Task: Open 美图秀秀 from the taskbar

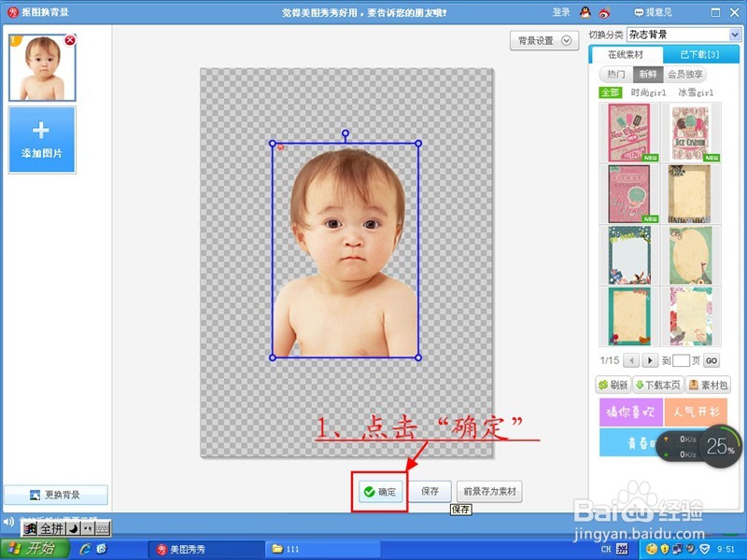Action: point(196,550)
